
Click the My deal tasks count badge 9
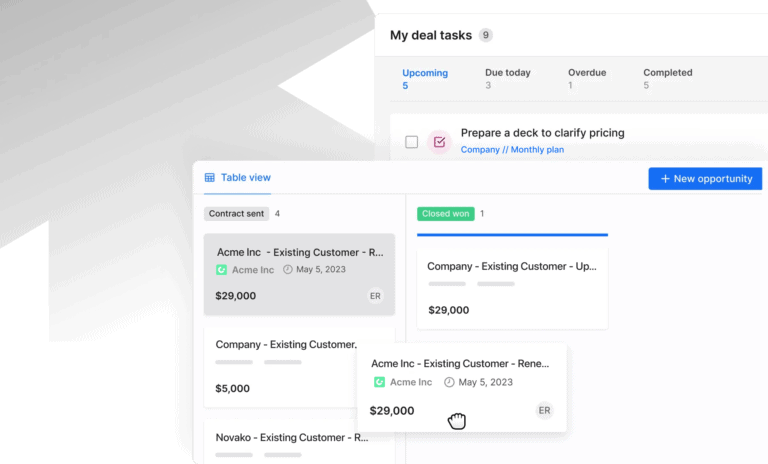tap(485, 35)
